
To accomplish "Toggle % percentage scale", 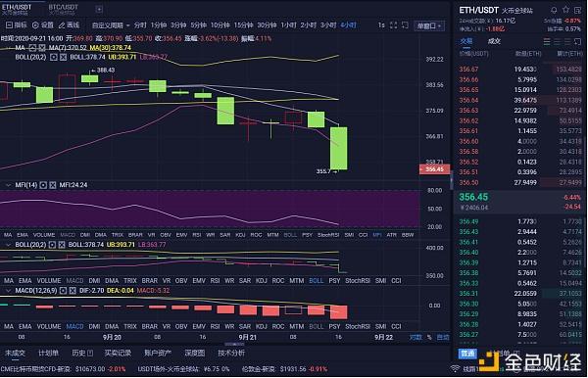I will coord(429,337).
